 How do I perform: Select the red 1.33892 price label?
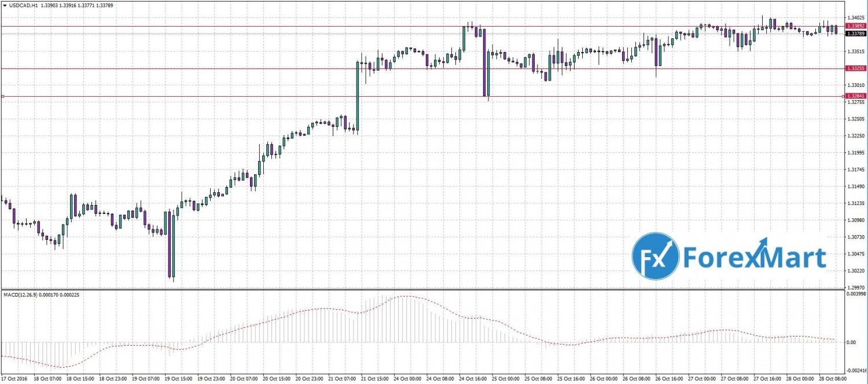[x=855, y=26]
